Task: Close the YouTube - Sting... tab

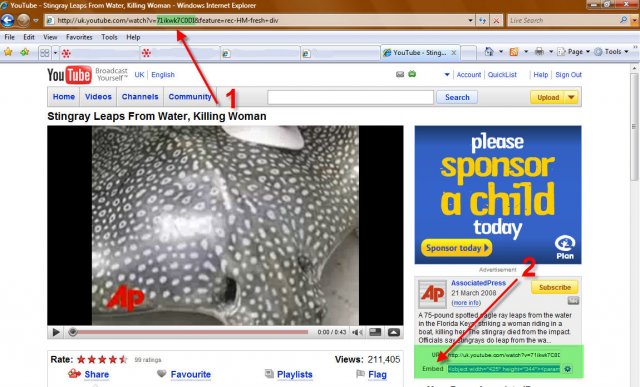Action: click(x=454, y=53)
